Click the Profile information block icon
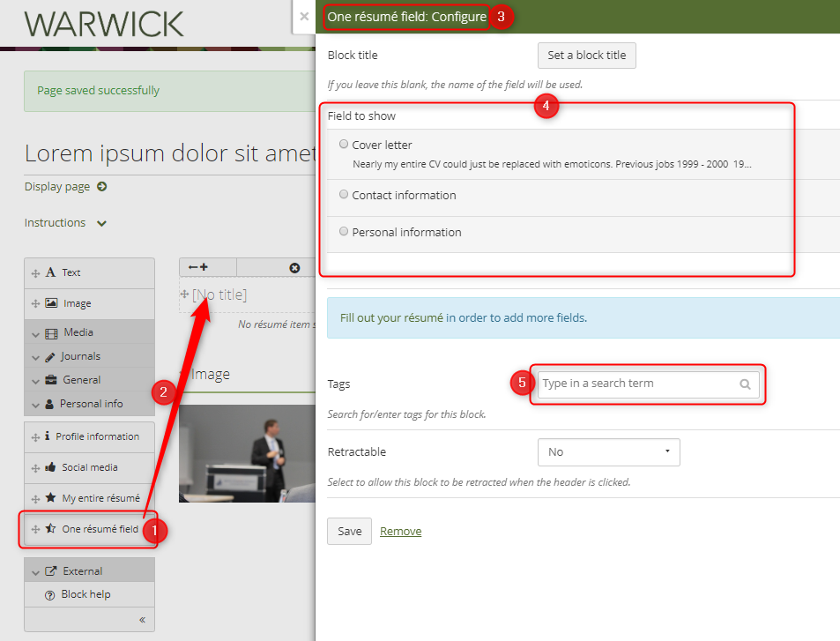840x641 pixels. pos(47,436)
